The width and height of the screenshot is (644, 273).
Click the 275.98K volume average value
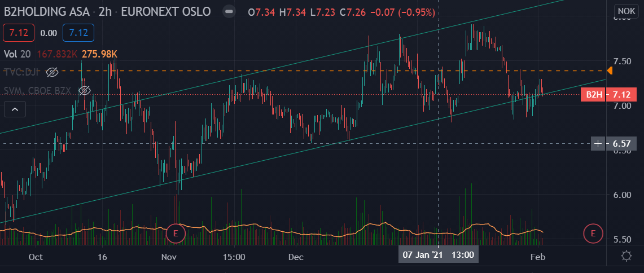coord(100,54)
